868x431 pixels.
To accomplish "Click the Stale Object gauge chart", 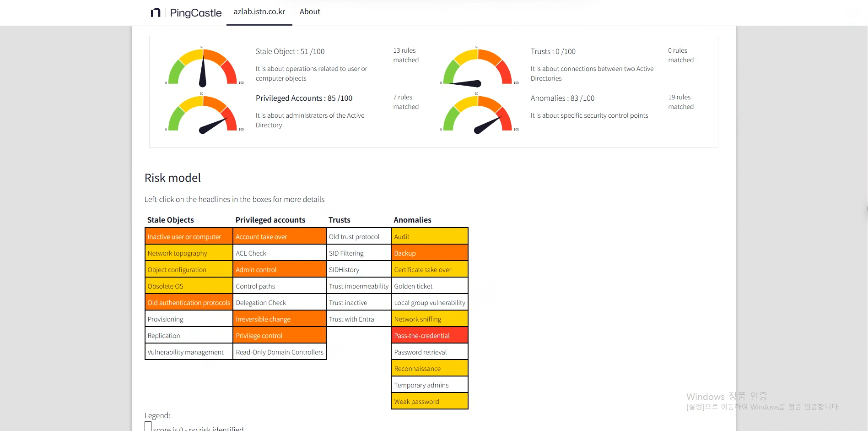I will click(203, 66).
